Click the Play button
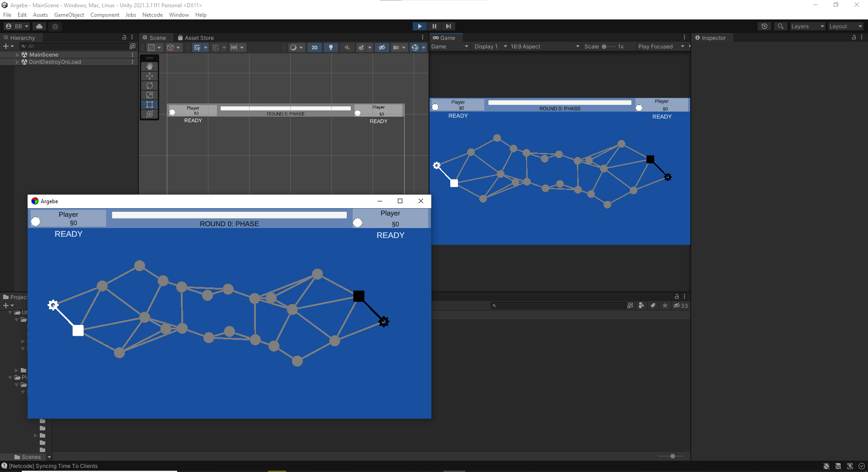 point(420,26)
